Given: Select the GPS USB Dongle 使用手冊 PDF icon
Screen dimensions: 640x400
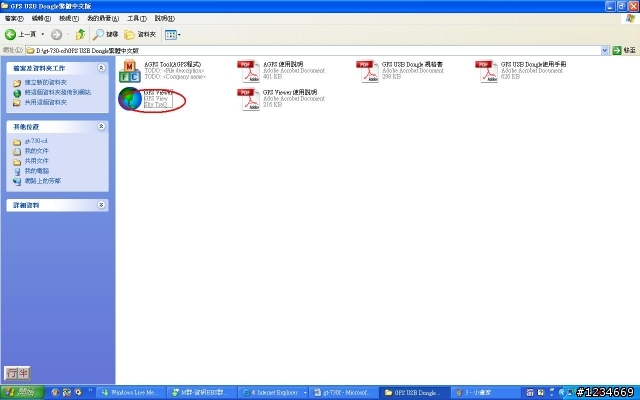Looking at the screenshot, I should [486, 71].
